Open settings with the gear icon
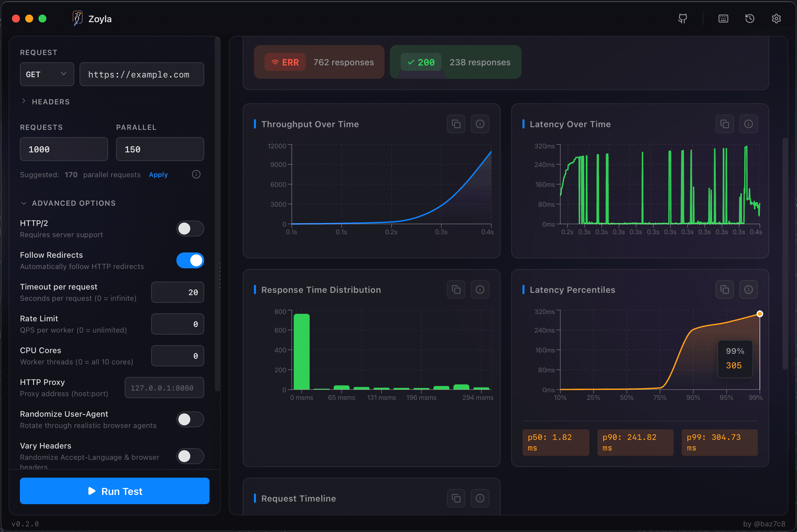The height and width of the screenshot is (532, 797). click(776, 19)
